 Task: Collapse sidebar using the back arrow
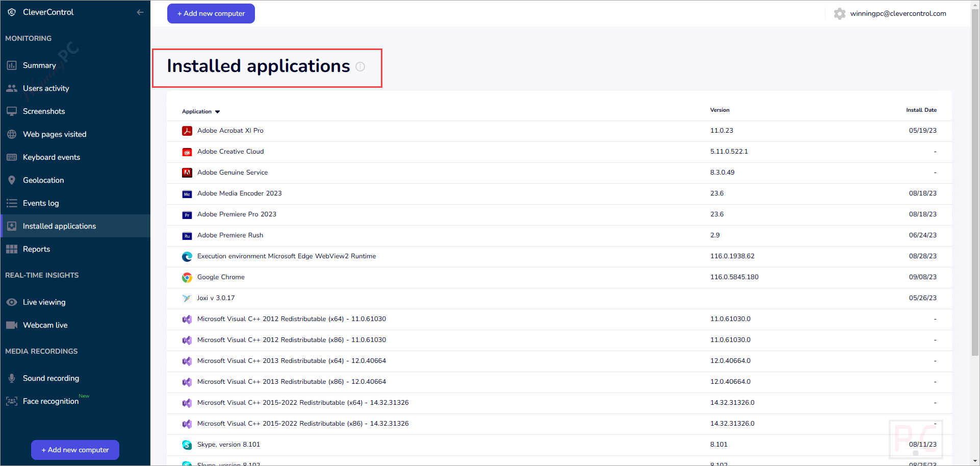coord(140,12)
